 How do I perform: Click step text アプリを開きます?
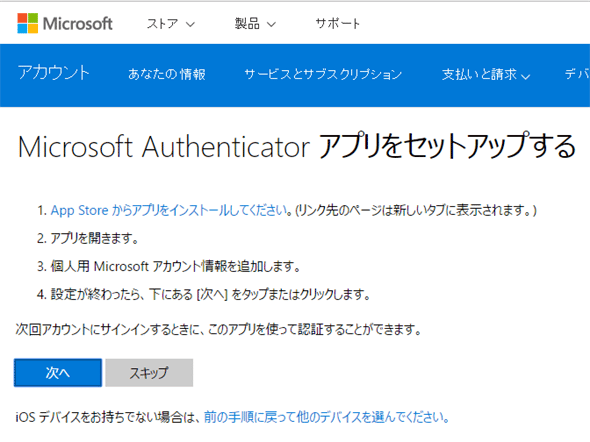coord(94,238)
